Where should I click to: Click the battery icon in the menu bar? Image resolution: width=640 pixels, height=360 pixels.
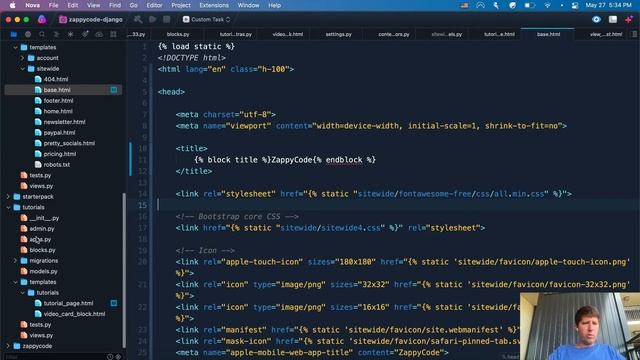(529, 5)
